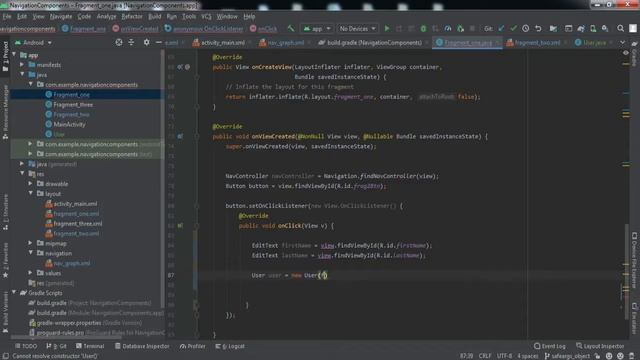Open the AVD Manager phone icon

point(593,29)
